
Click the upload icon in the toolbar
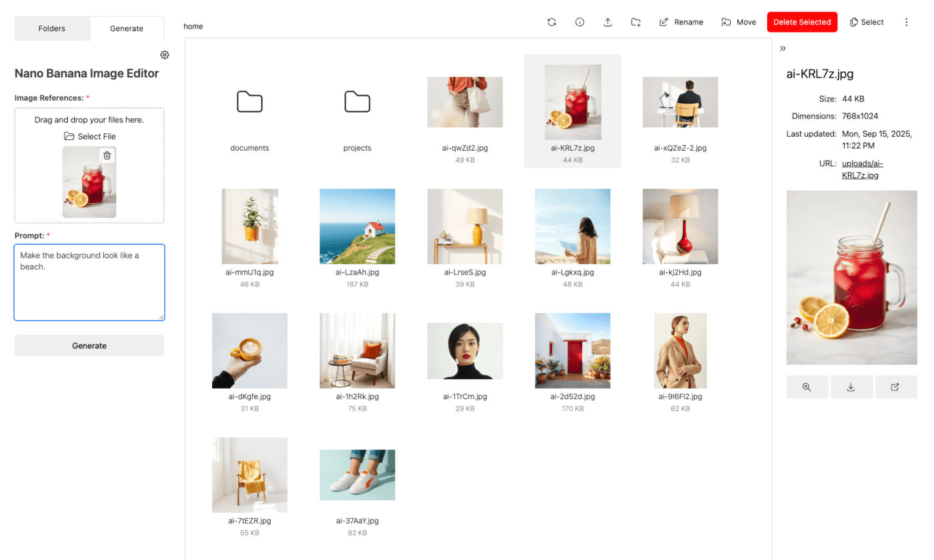pos(608,21)
